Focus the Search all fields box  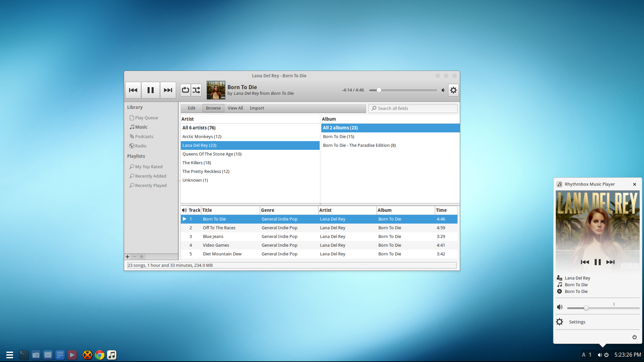413,108
